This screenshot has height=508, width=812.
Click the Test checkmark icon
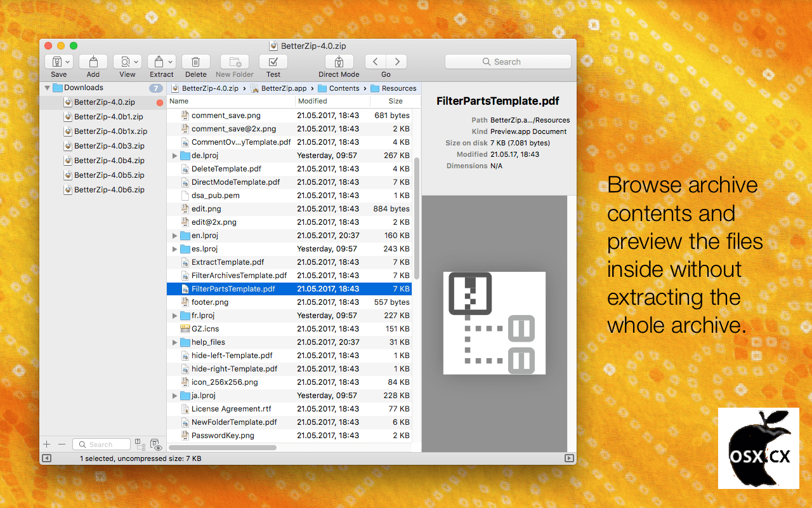(273, 62)
